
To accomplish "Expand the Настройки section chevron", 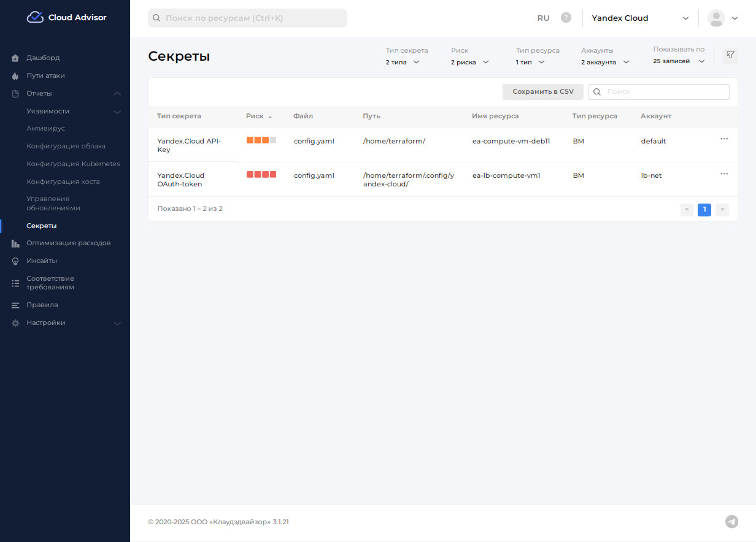I will click(x=117, y=323).
